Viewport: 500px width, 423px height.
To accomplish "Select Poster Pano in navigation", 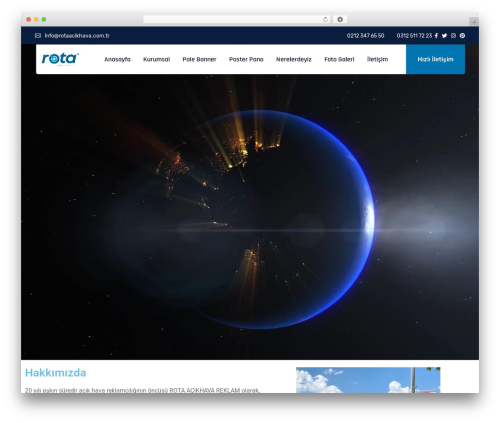I will coord(246,59).
